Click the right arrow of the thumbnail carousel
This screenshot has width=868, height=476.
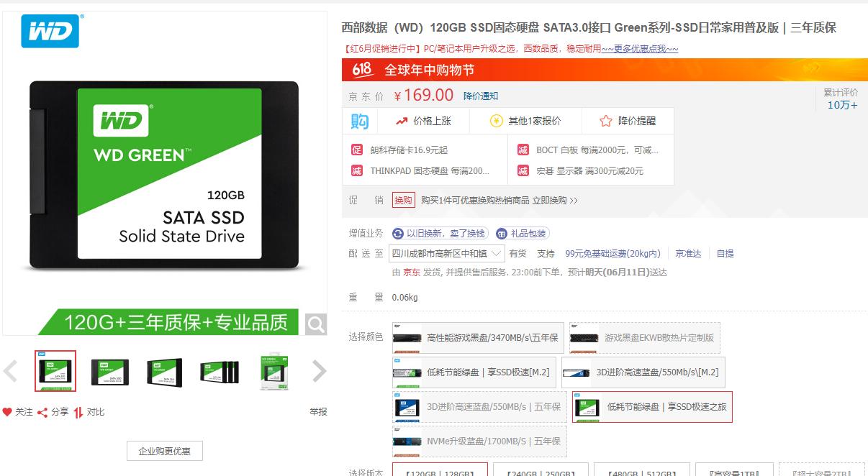(320, 371)
